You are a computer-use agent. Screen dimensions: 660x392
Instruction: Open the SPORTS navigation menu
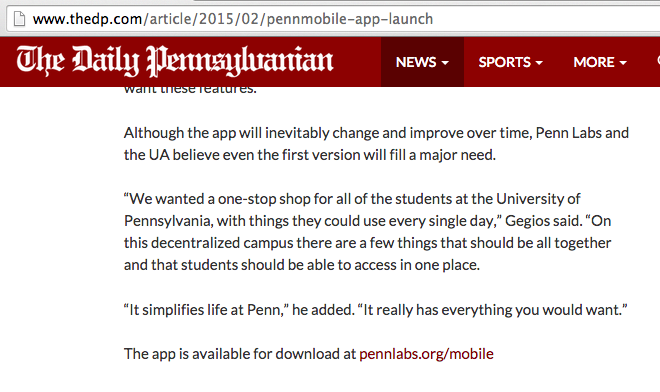point(511,62)
